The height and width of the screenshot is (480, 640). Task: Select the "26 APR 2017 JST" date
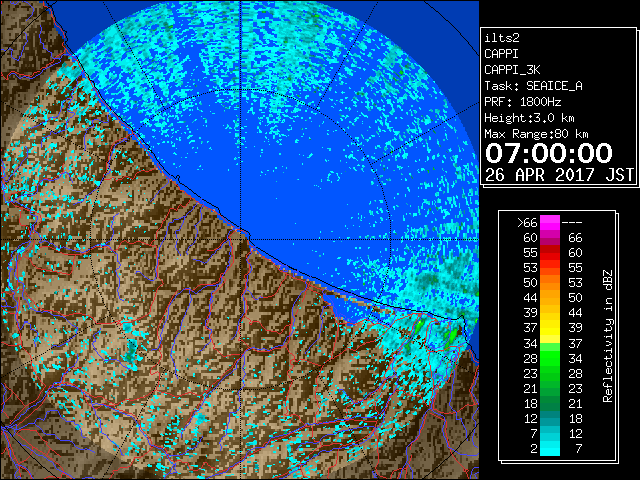(559, 175)
